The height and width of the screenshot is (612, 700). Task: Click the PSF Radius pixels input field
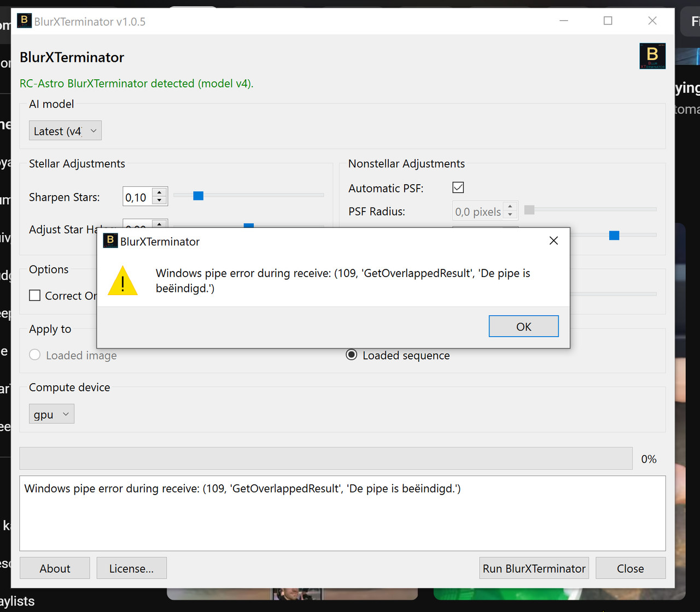[x=478, y=211]
